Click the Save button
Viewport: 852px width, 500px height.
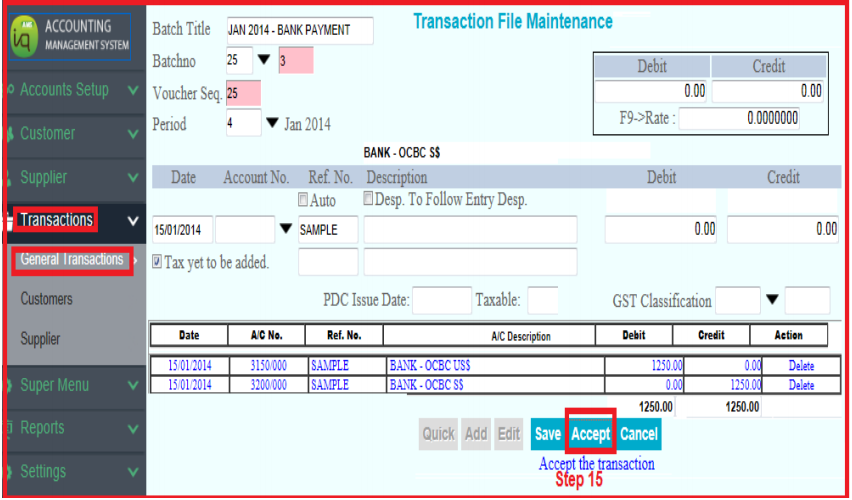tap(547, 434)
